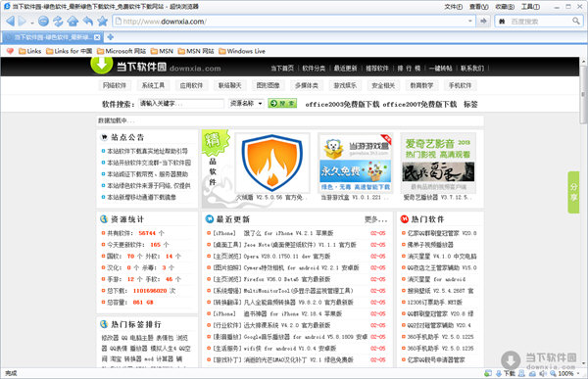This screenshot has width=588, height=379.
Task: Click the magnifier icon in the search box
Action: coord(575,21)
